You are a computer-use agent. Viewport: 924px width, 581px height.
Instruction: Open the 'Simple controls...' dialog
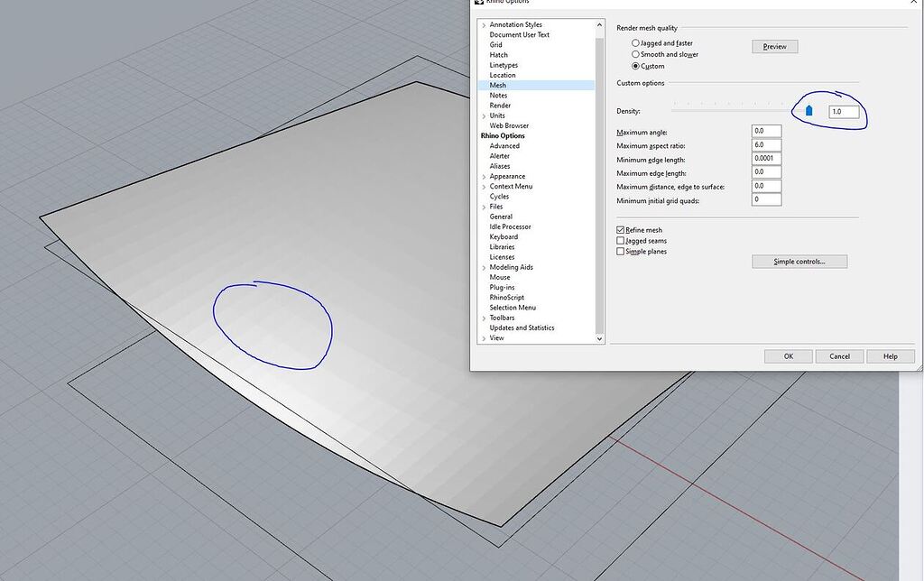click(799, 261)
